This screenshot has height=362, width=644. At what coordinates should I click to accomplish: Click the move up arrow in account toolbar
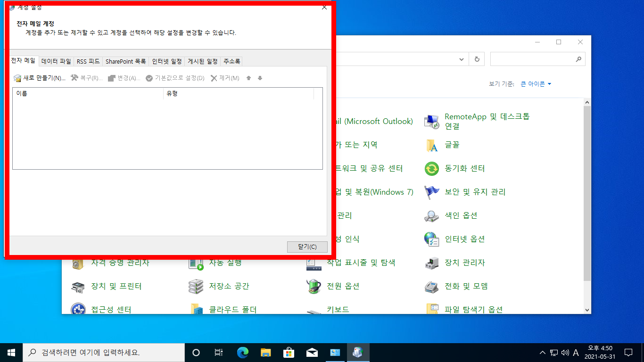[x=249, y=78]
